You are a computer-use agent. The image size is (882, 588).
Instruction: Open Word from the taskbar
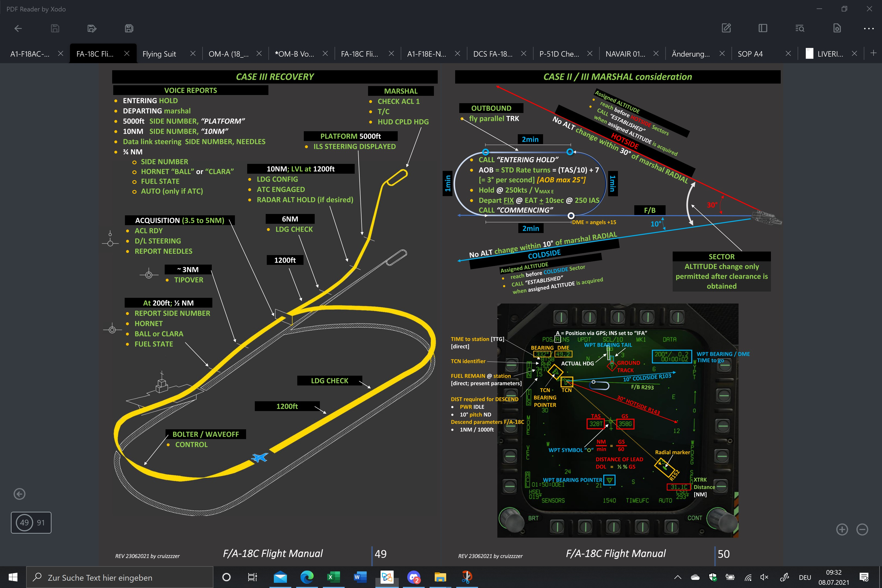click(360, 577)
